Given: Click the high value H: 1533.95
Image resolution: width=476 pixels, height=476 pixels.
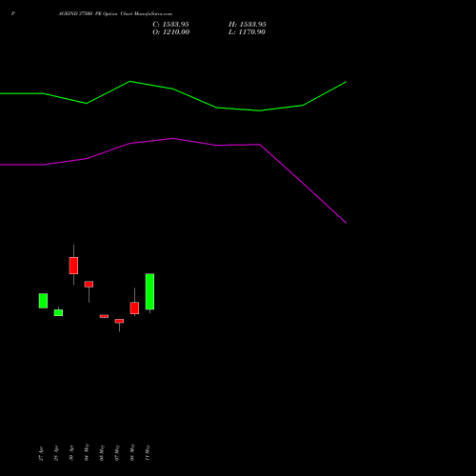Looking at the screenshot, I should pos(248,25).
